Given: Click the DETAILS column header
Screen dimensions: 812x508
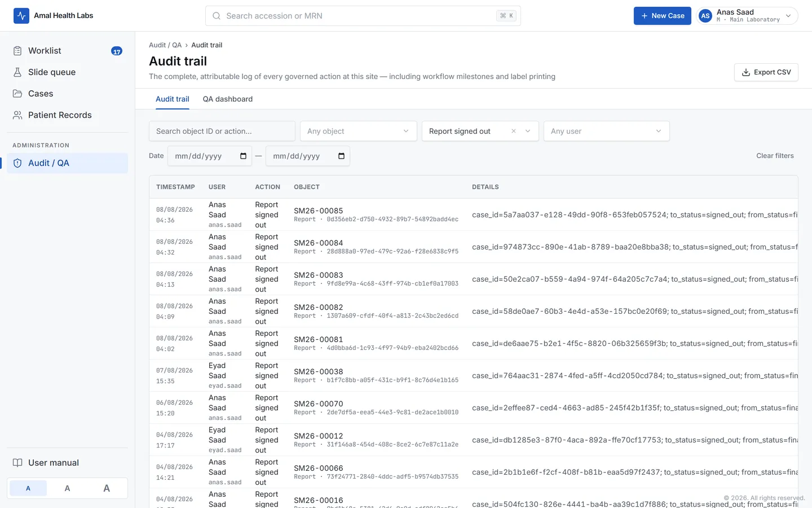Looking at the screenshot, I should pos(486,187).
